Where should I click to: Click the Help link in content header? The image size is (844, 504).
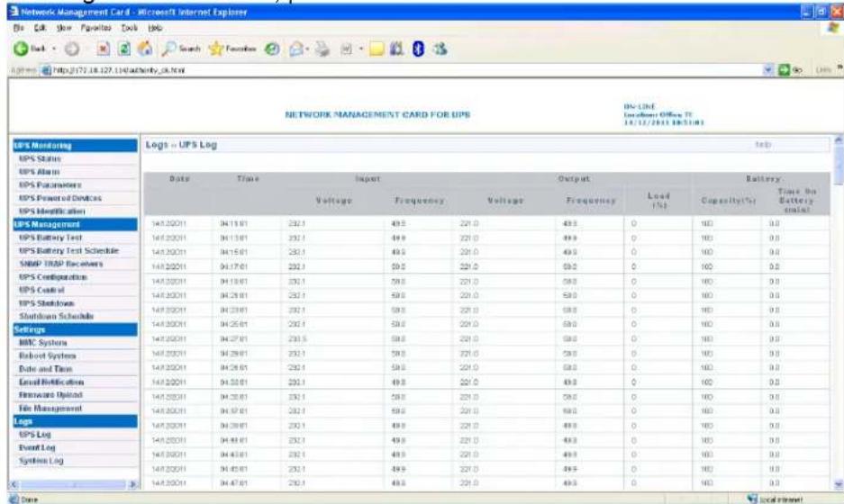[763, 145]
